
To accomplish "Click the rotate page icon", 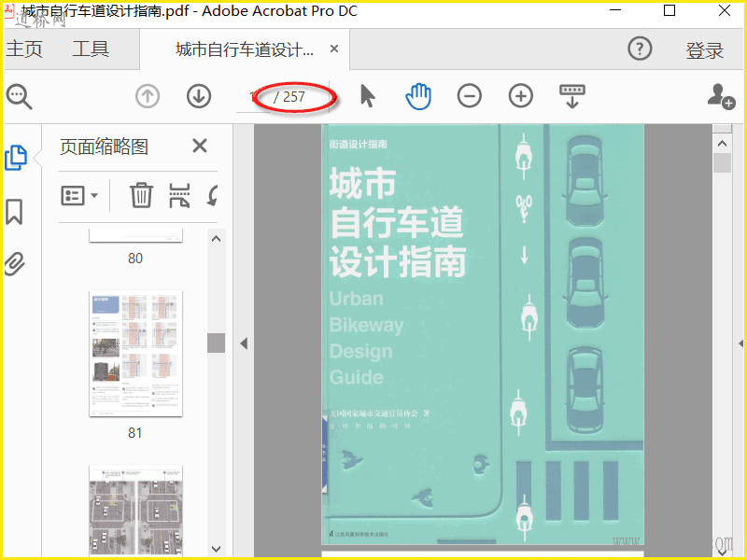I will pos(213,196).
